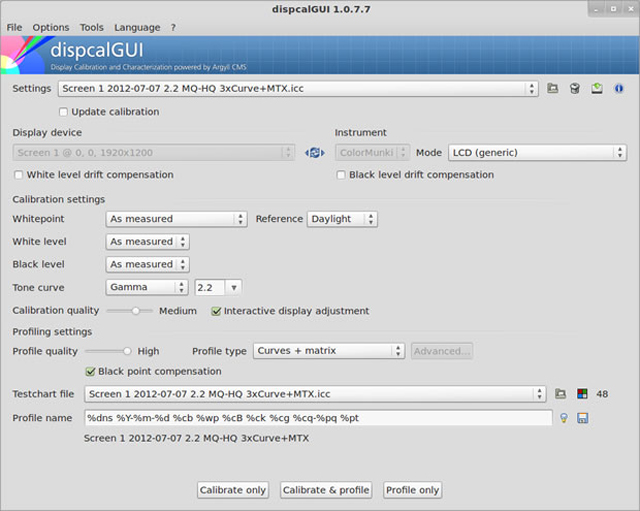The width and height of the screenshot is (640, 511).
Task: Click the generated profile name text below
Action: pyautogui.click(x=196, y=438)
